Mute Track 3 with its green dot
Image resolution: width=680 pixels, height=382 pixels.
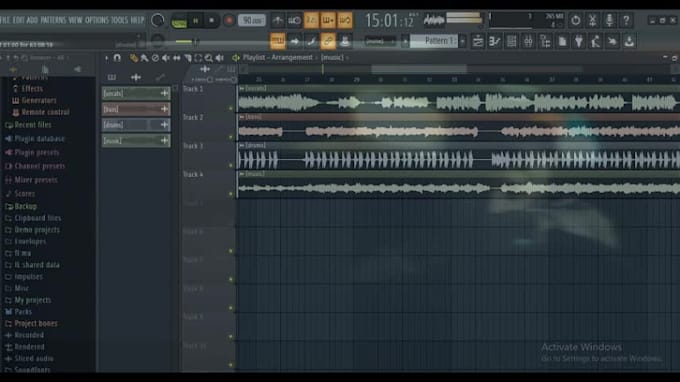pos(231,165)
